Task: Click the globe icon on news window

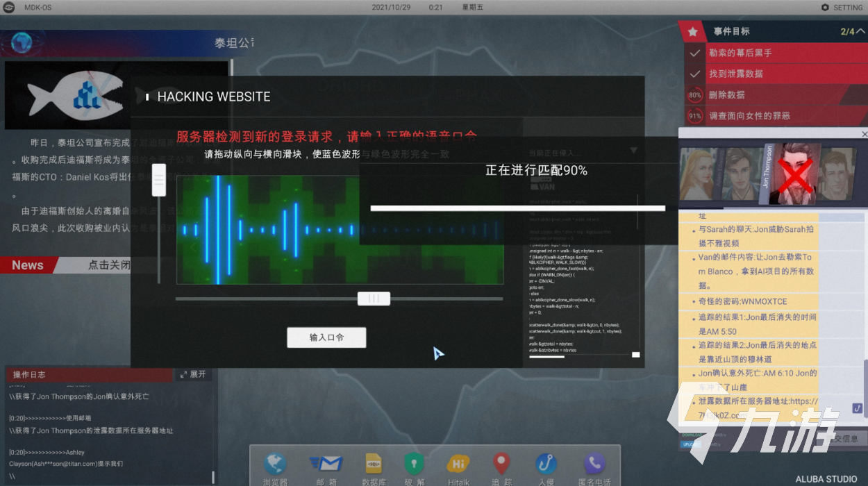Action: 21,43
